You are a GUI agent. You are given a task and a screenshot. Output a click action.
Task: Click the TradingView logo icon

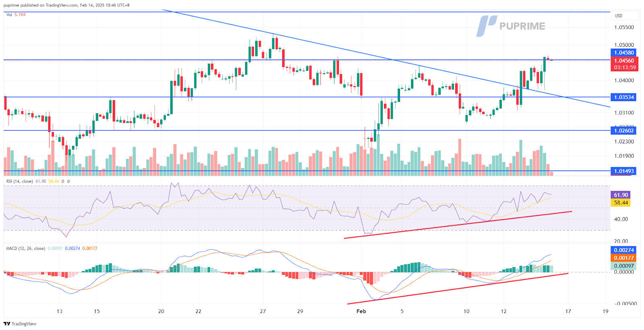(x=7, y=324)
